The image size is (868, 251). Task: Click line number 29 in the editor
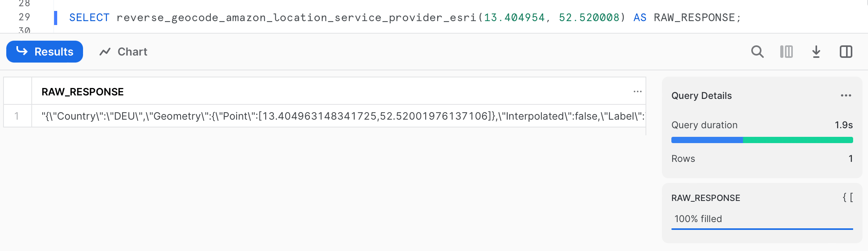(x=24, y=17)
